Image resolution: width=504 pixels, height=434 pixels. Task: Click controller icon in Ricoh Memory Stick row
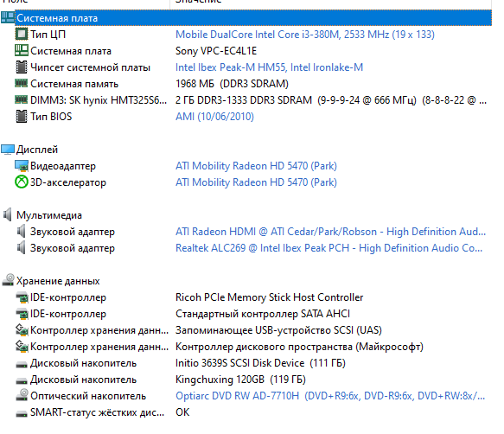pos(22,297)
